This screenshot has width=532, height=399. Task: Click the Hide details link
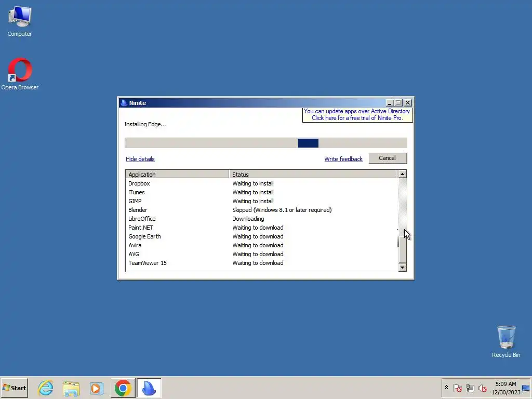pyautogui.click(x=140, y=159)
